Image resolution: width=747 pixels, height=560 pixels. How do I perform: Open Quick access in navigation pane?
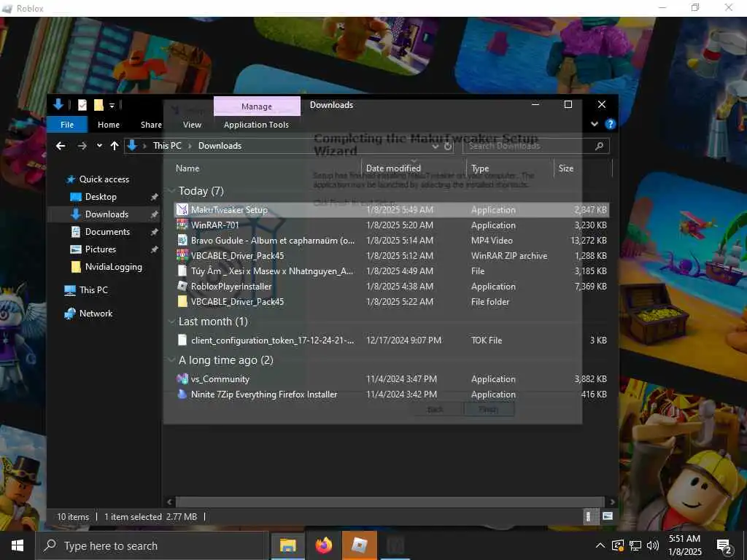tap(104, 179)
